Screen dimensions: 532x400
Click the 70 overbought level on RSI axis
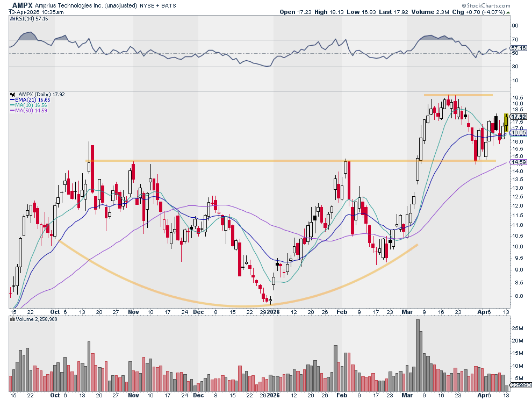(x=515, y=40)
